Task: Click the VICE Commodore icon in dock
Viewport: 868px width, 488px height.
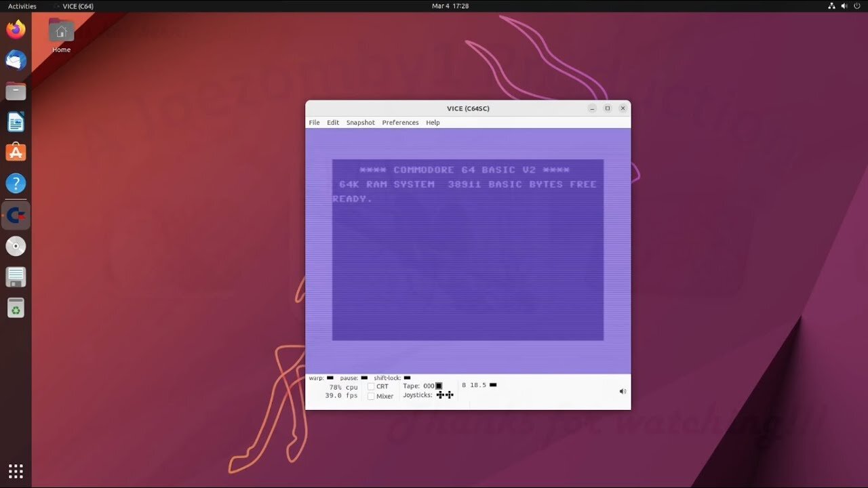Action: [16, 216]
